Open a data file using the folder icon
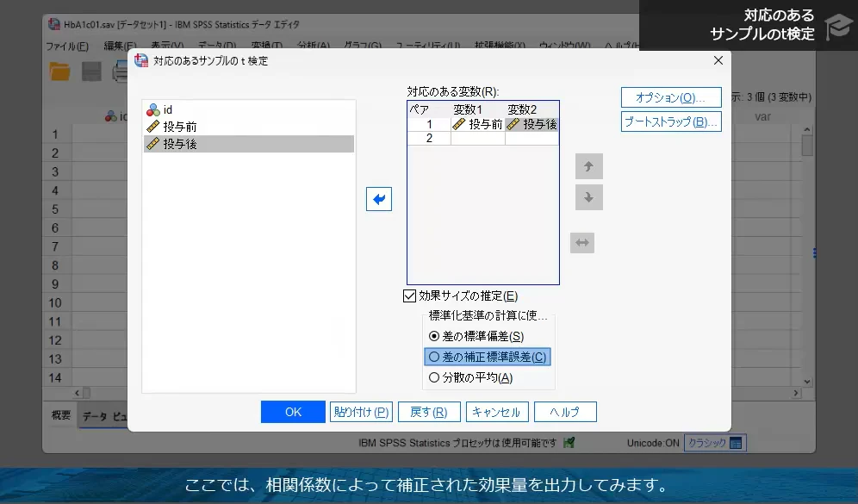858x504 pixels. (x=59, y=72)
